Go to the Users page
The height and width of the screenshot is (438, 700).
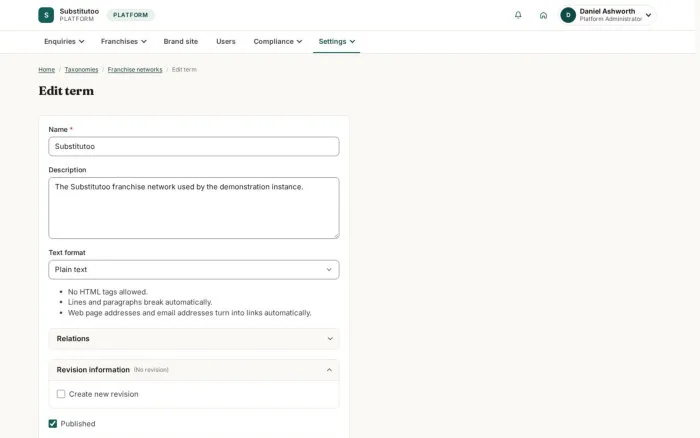pyautogui.click(x=225, y=41)
